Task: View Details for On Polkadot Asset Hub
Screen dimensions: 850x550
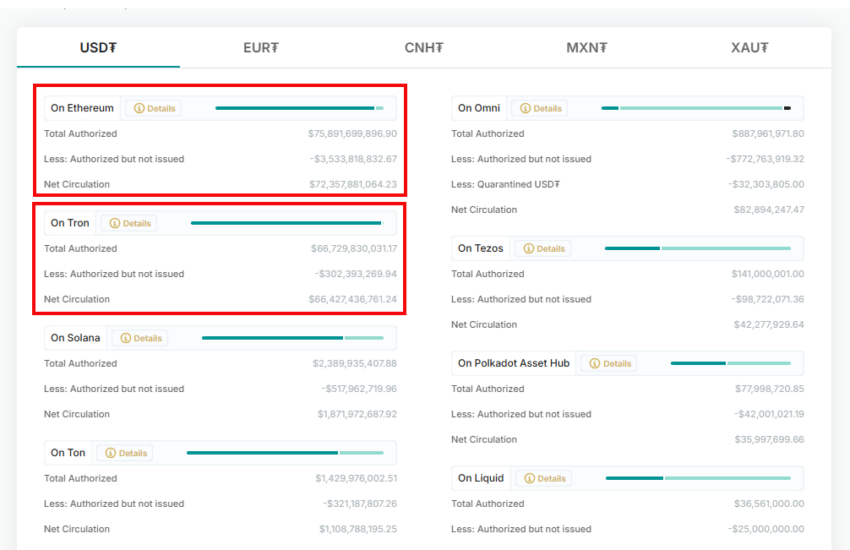Action: coord(609,364)
